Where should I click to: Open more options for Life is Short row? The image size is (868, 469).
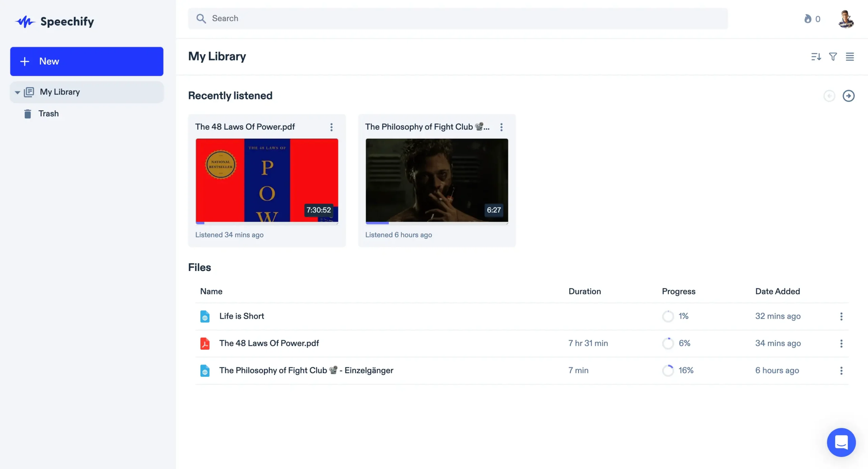point(841,316)
